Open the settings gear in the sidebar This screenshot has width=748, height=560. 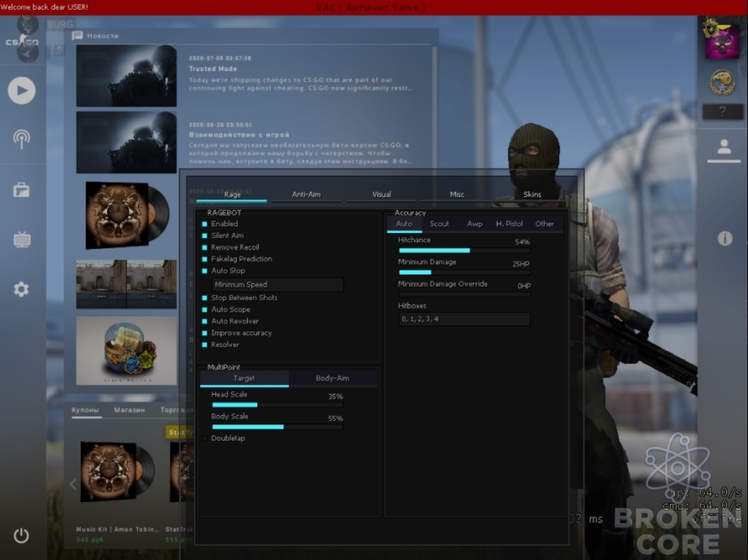tap(21, 289)
